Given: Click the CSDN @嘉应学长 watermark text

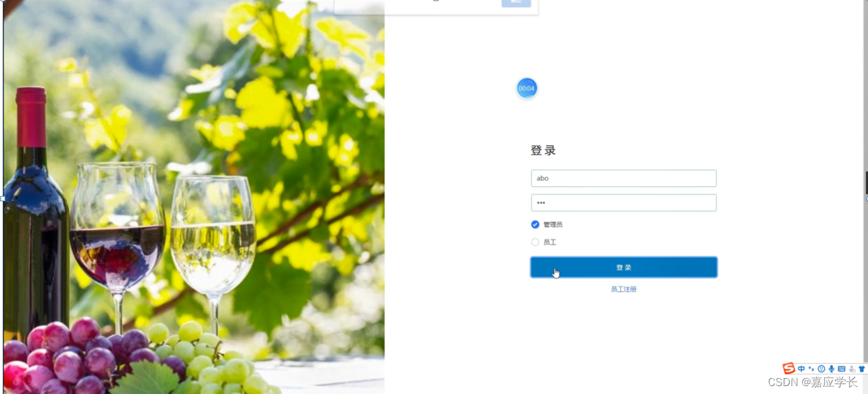Looking at the screenshot, I should tap(813, 382).
